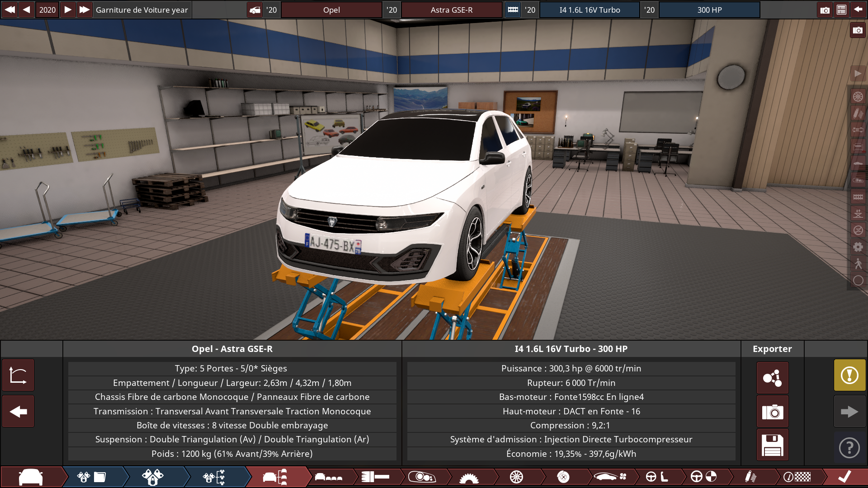Step back one year

(27, 9)
